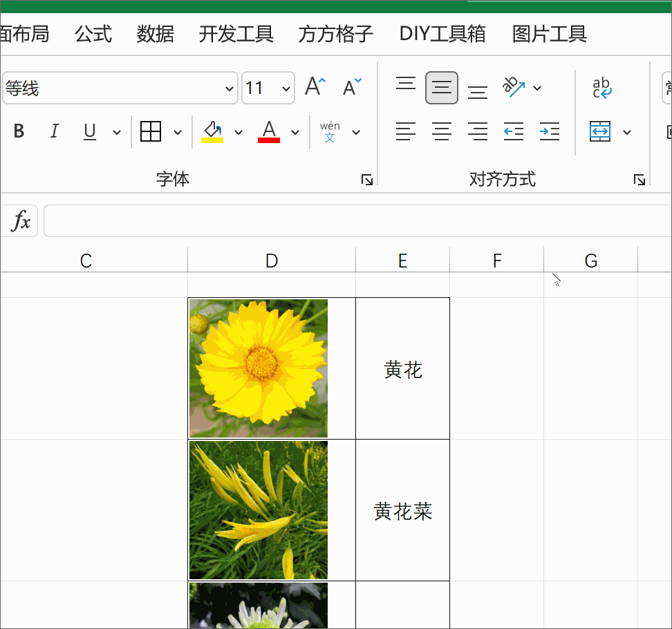Align text left
672x629 pixels.
tap(405, 131)
